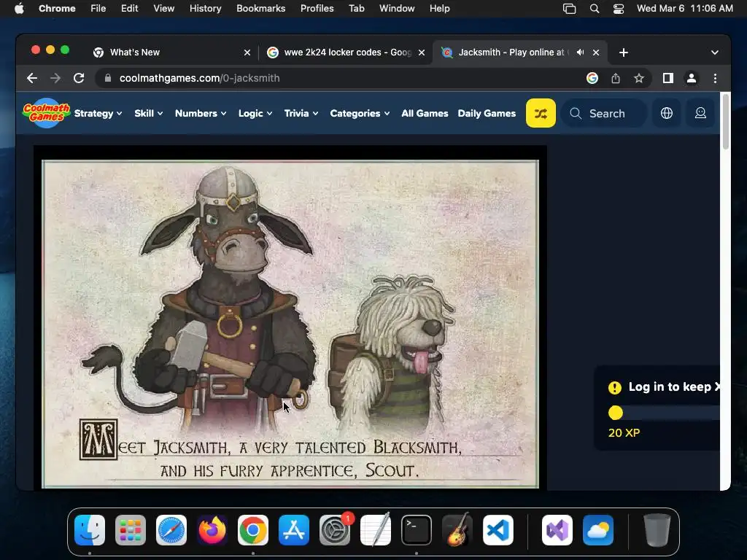Go to Daily Games link

pyautogui.click(x=487, y=113)
